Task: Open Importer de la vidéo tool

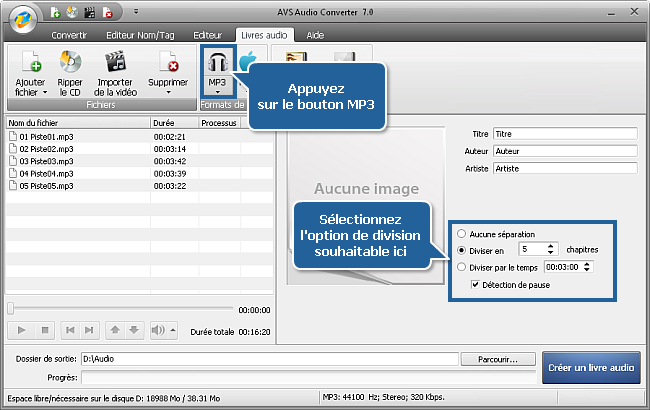Action: pyautogui.click(x=116, y=63)
